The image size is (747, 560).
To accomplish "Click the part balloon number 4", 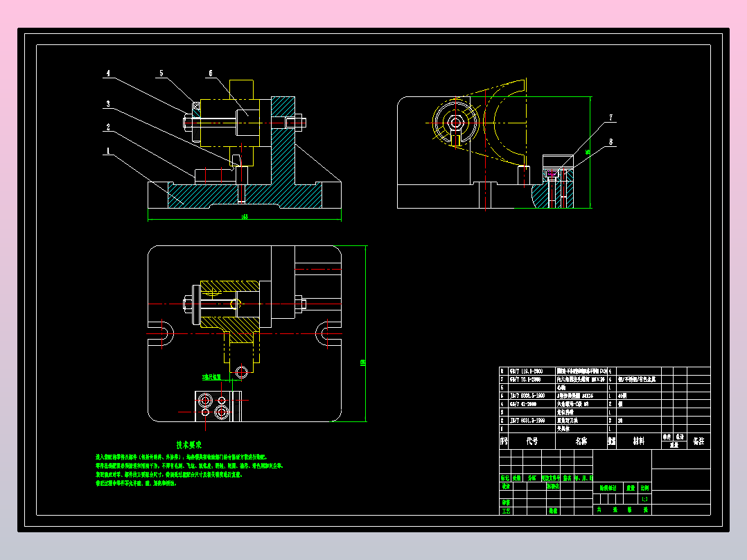I will [108, 73].
